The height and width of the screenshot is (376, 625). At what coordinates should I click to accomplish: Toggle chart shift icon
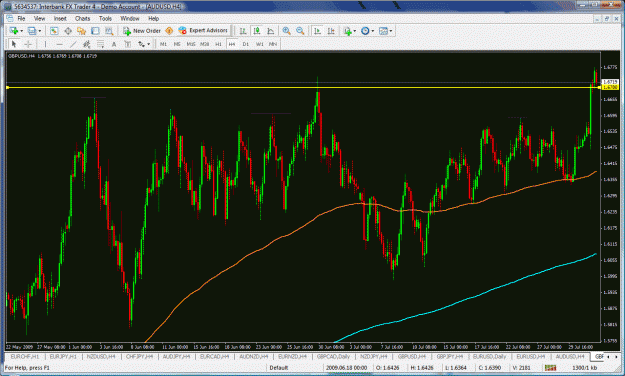click(331, 31)
